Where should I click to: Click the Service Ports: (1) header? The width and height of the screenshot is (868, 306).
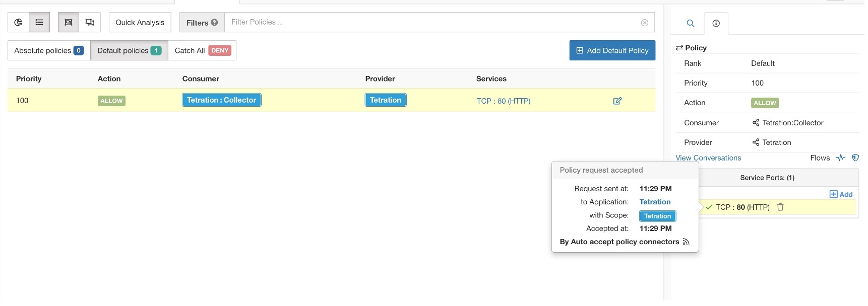(767, 178)
